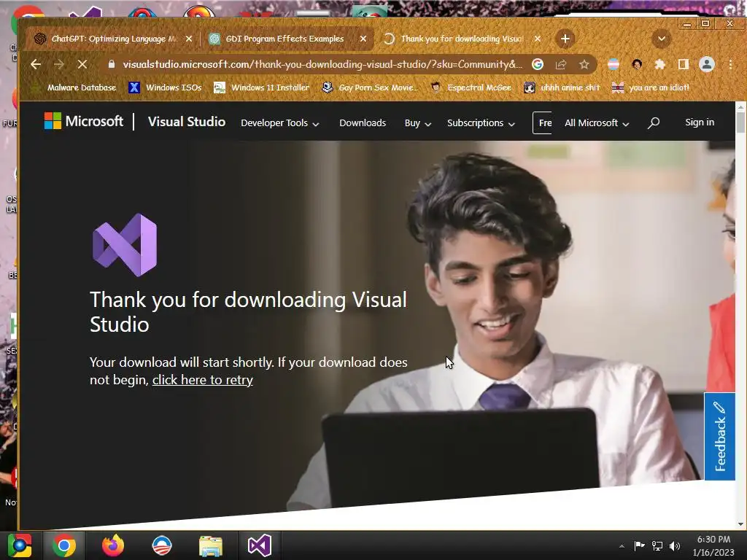Open the Extensions puzzle piece menu

[659, 64]
